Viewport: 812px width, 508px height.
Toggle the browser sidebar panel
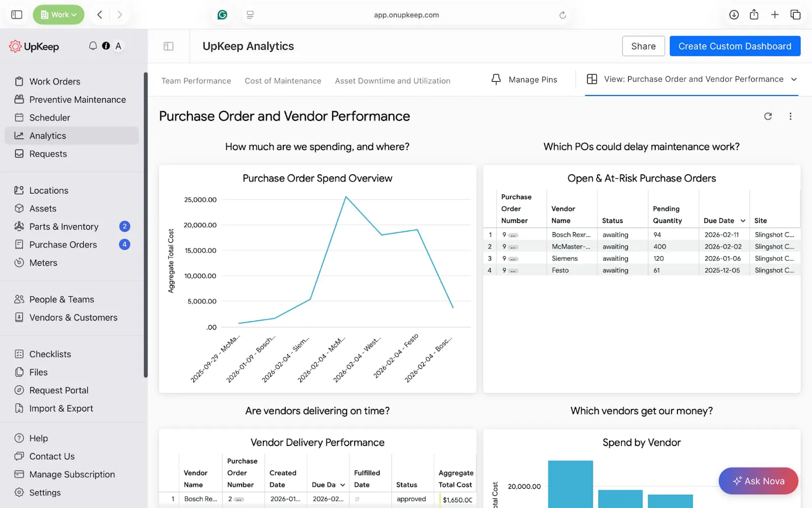[17, 15]
